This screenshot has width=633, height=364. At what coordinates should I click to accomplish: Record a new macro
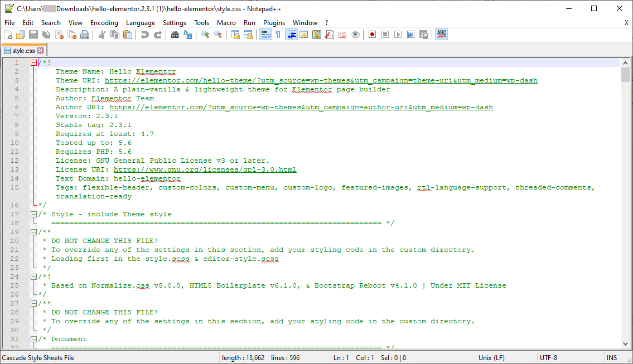point(371,34)
